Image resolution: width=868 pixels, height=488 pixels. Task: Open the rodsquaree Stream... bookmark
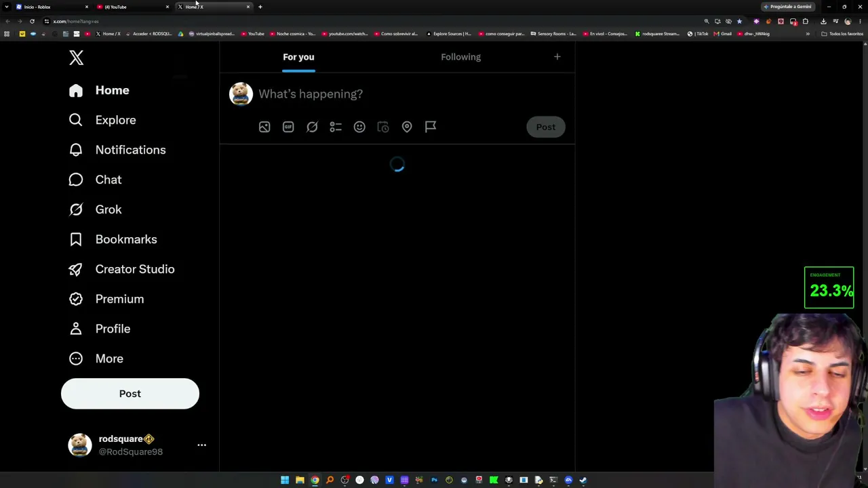pyautogui.click(x=657, y=34)
